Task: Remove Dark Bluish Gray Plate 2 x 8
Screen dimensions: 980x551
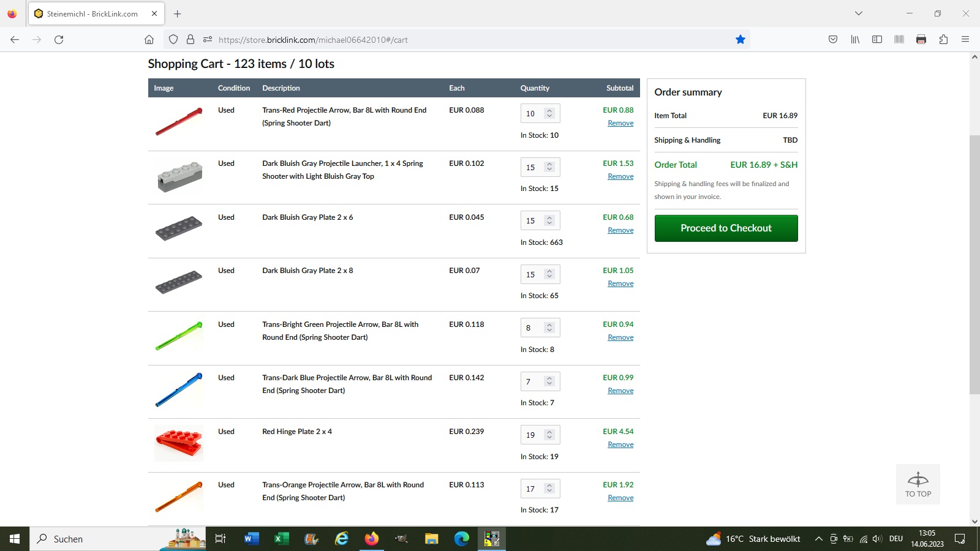Action: (x=620, y=283)
